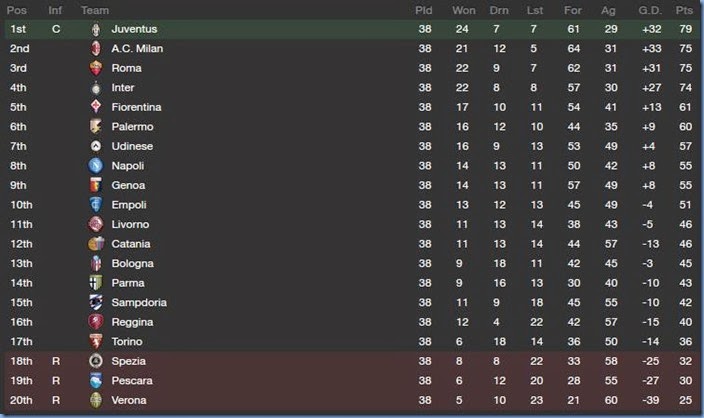The height and width of the screenshot is (418, 704).
Task: Select the Torino team name
Action: pos(129,342)
